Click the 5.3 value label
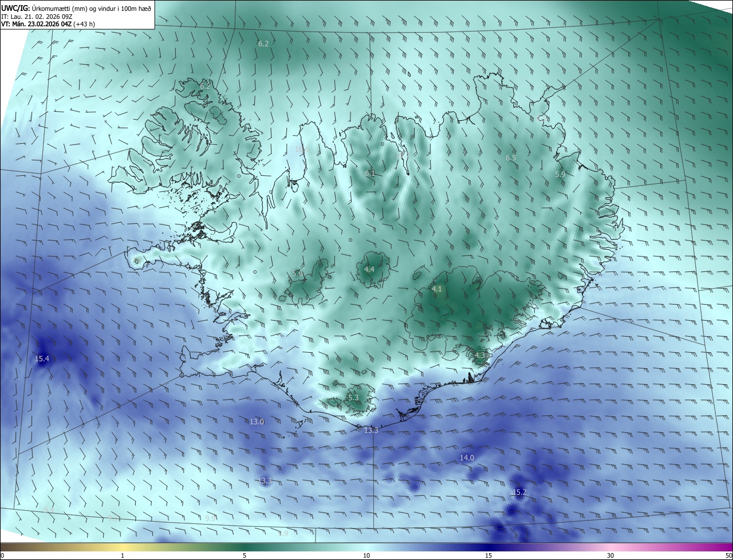 click(x=353, y=398)
